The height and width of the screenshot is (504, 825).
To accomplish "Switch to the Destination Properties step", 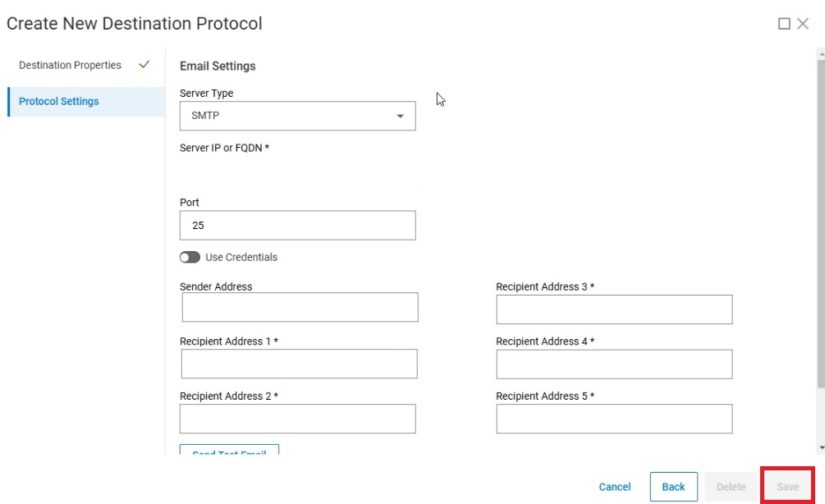I will [70, 64].
